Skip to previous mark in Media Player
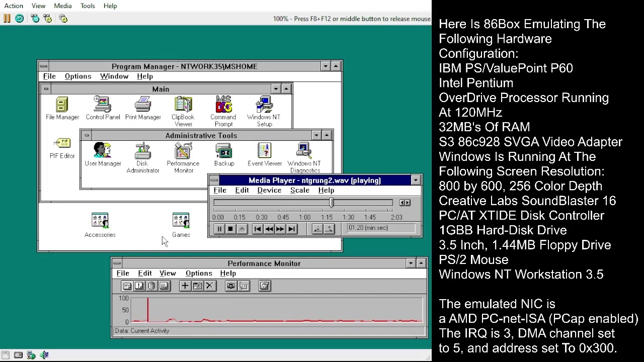The image size is (644, 362). (x=257, y=229)
